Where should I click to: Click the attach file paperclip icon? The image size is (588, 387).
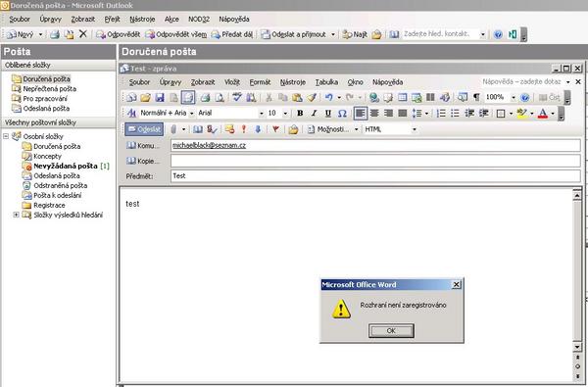(x=172, y=129)
